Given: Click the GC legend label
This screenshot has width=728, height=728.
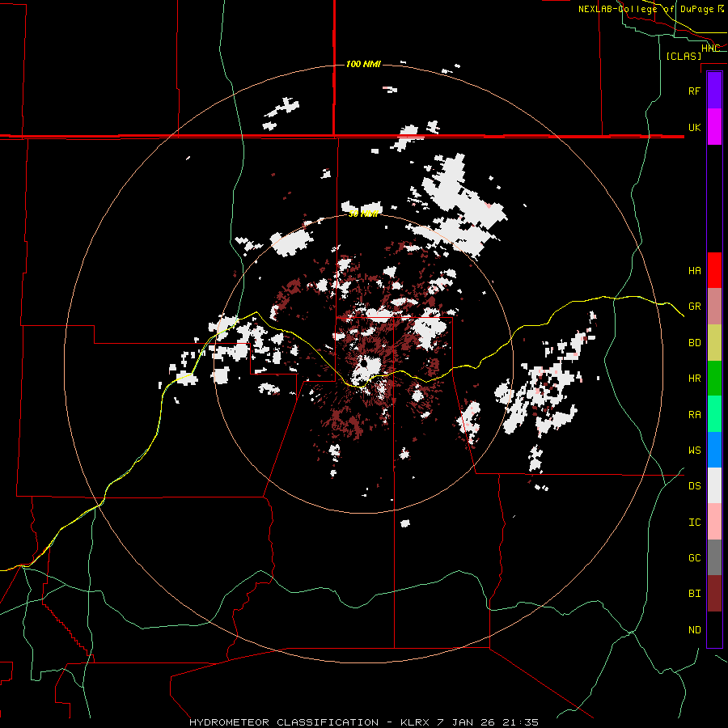Looking at the screenshot, I should tap(695, 558).
